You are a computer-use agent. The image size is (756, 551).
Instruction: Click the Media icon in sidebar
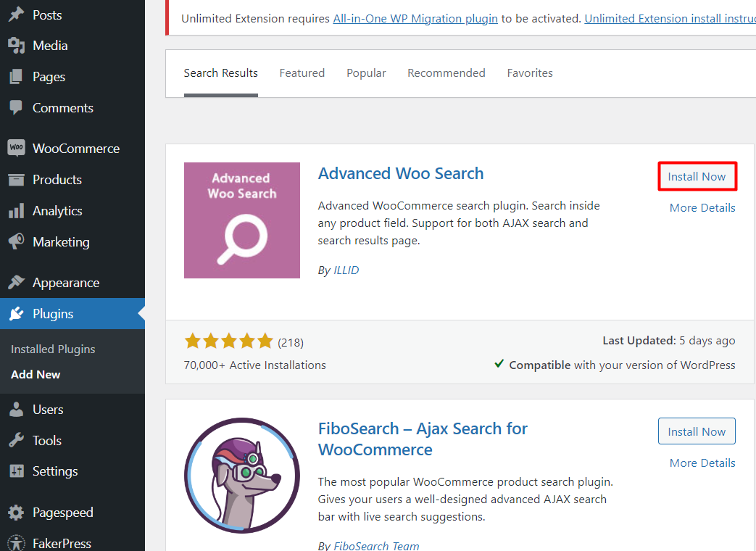click(x=17, y=46)
